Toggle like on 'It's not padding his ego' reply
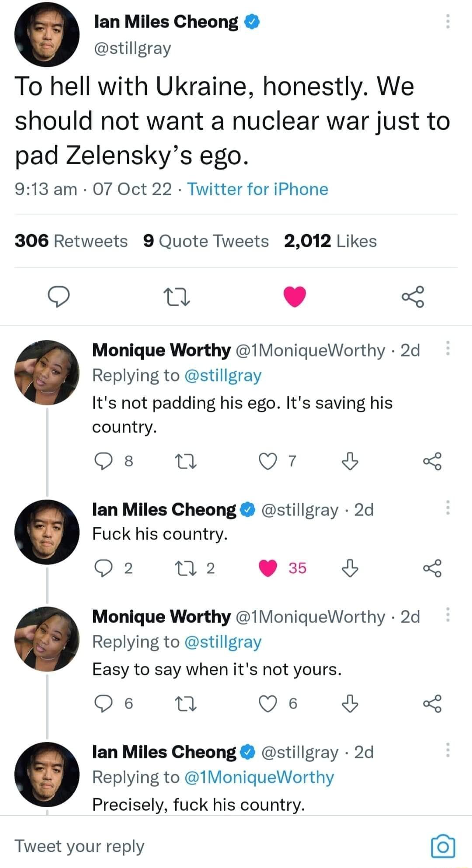The width and height of the screenshot is (472, 868). 268,461
